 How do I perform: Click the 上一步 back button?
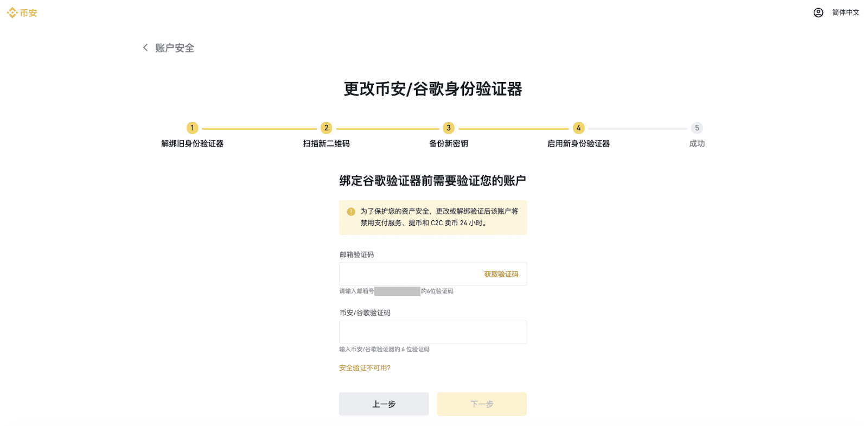[x=384, y=404]
